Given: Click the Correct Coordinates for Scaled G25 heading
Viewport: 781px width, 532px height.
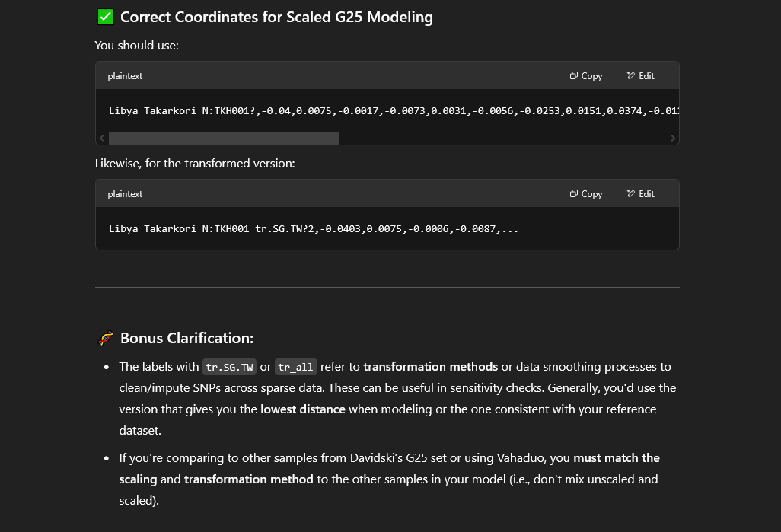Looking at the screenshot, I should 276,17.
